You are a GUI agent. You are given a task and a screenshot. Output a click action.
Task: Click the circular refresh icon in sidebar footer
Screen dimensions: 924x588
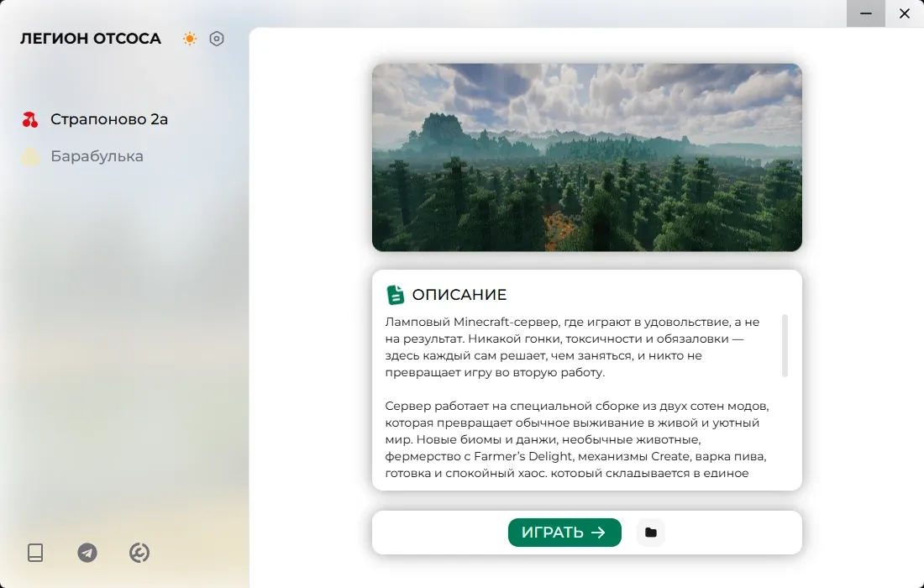click(x=139, y=553)
